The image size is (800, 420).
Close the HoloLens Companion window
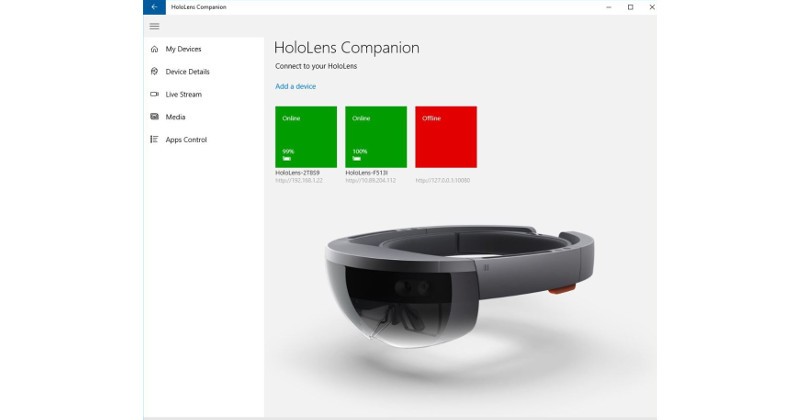point(652,7)
